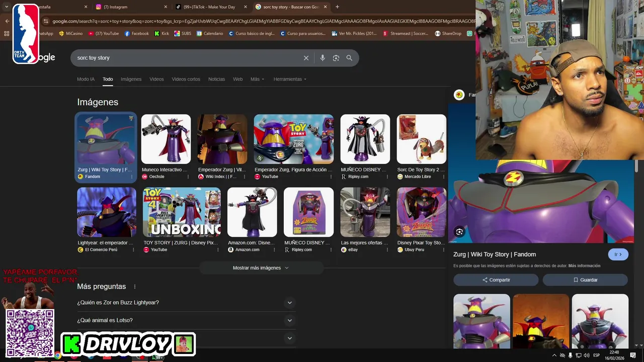Go back with the browser back arrow
This screenshot has width=644, height=362.
(7, 21)
